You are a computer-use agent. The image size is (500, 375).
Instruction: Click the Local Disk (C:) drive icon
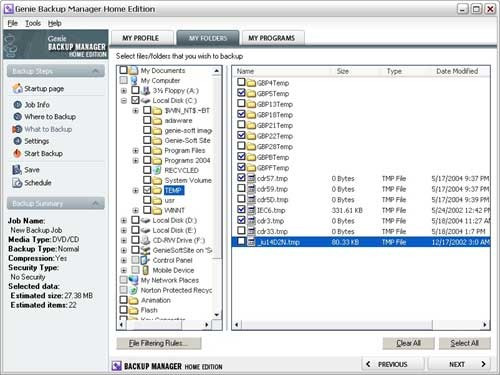146,101
